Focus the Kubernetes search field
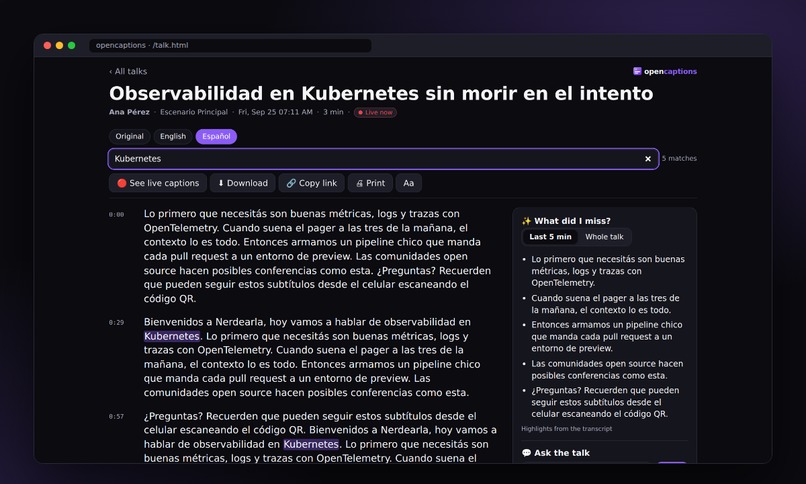Image resolution: width=806 pixels, height=484 pixels. (x=383, y=159)
